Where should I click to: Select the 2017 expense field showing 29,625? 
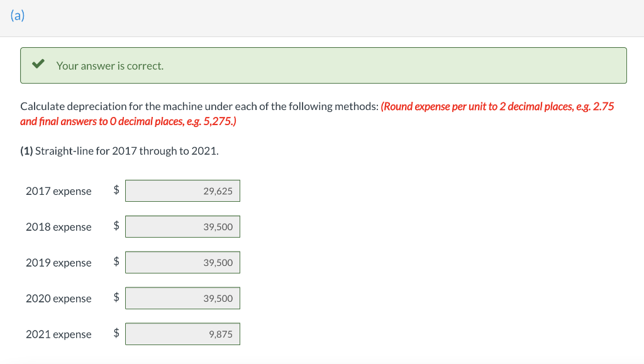click(x=182, y=190)
